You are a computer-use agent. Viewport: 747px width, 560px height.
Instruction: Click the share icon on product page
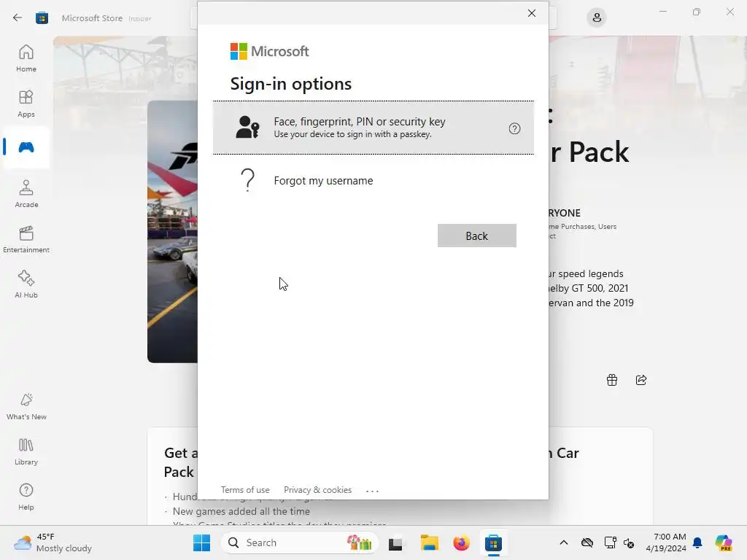641,380
